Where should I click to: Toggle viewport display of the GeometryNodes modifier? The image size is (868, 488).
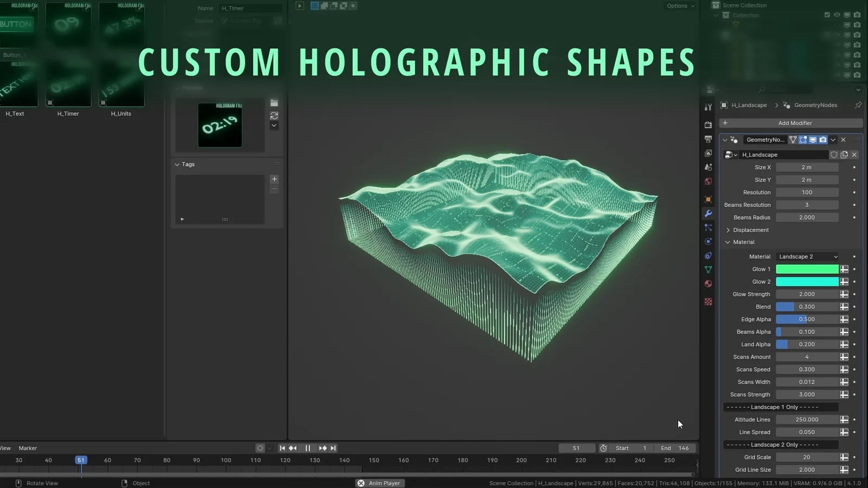813,139
